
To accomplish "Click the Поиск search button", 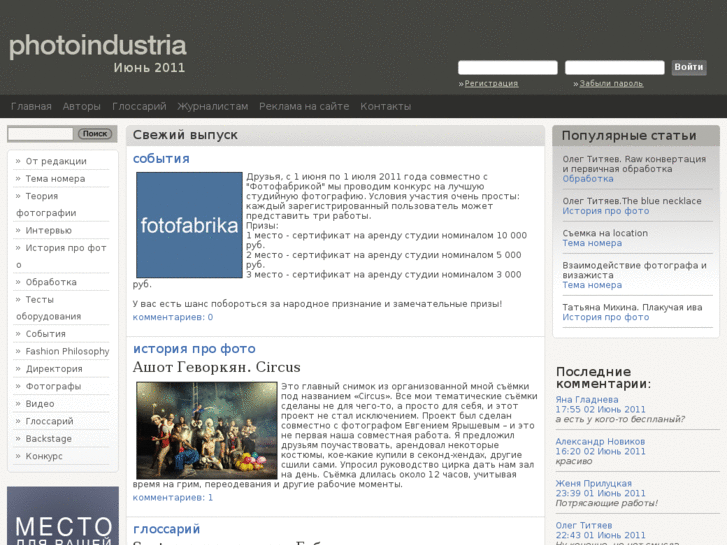I will tap(95, 134).
